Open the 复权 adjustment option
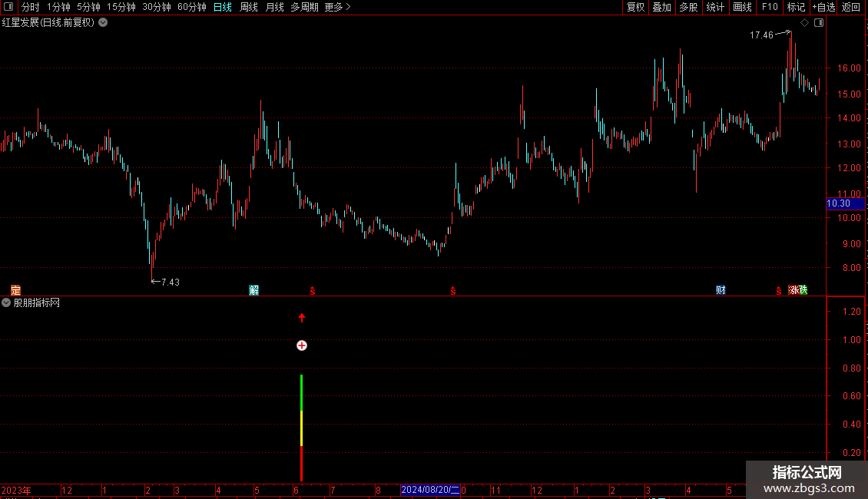Viewport: 868px width, 499px height. point(635,7)
